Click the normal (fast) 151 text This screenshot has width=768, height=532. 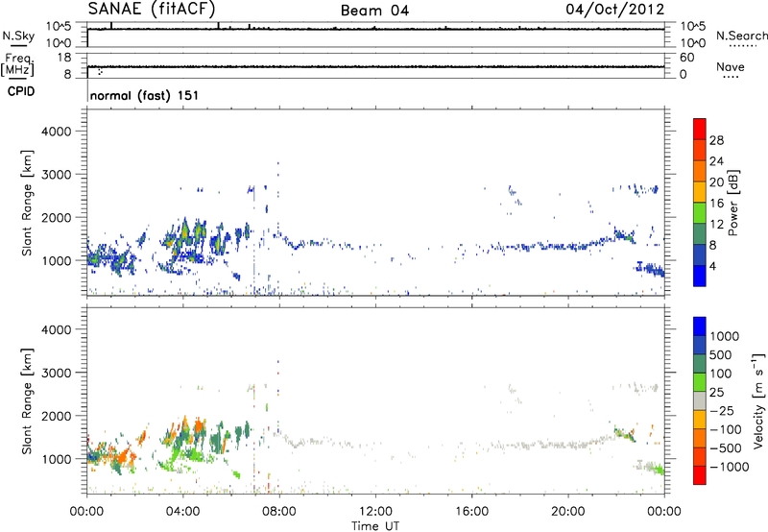tap(144, 95)
